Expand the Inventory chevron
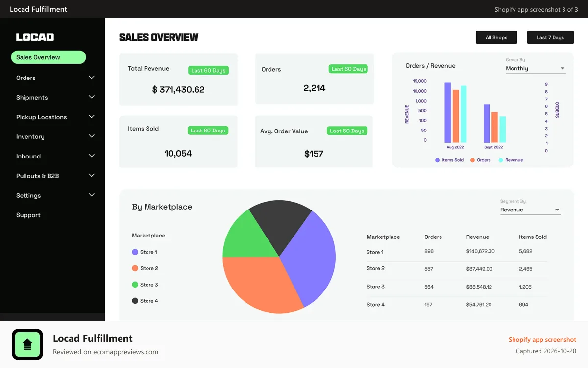588x368 pixels. pyautogui.click(x=92, y=136)
